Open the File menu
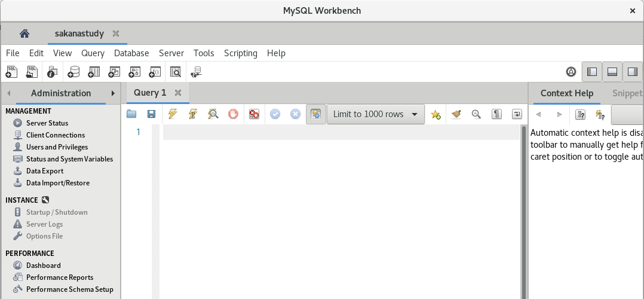 pos(13,53)
